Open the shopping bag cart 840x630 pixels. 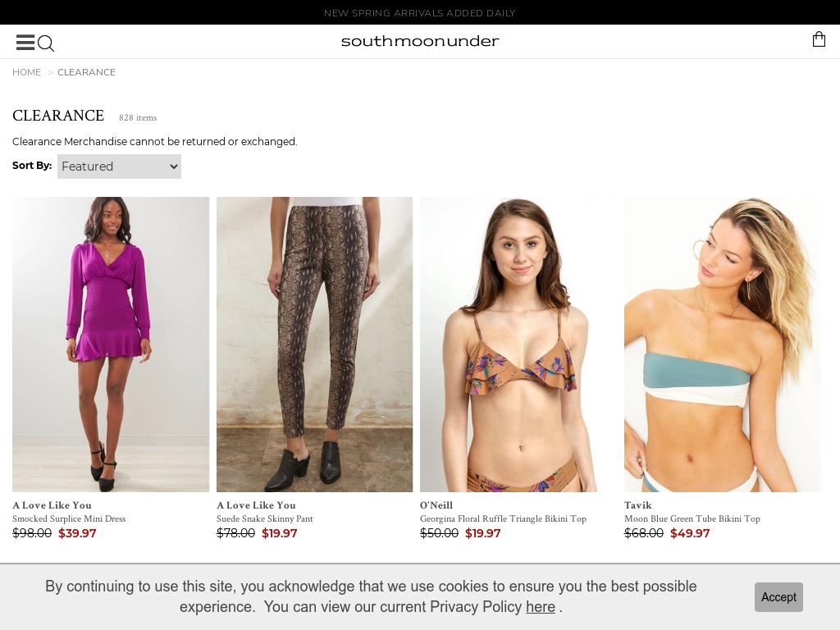click(819, 39)
